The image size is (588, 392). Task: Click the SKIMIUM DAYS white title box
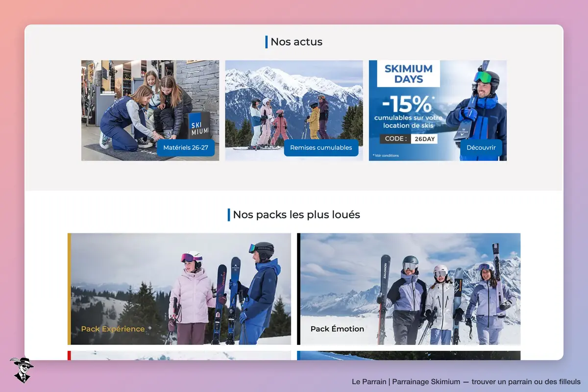408,73
